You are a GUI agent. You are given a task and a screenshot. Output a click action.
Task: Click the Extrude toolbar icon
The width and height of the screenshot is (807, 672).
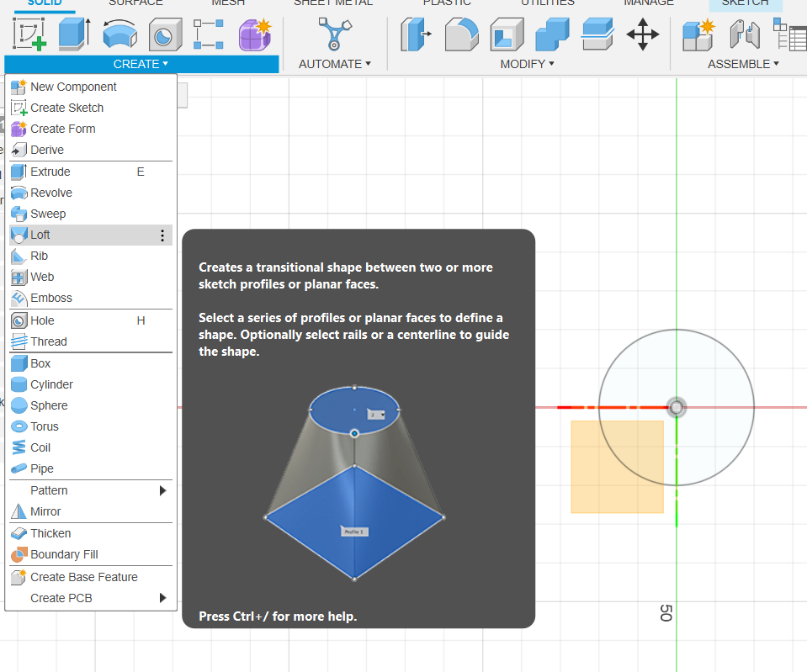point(75,34)
